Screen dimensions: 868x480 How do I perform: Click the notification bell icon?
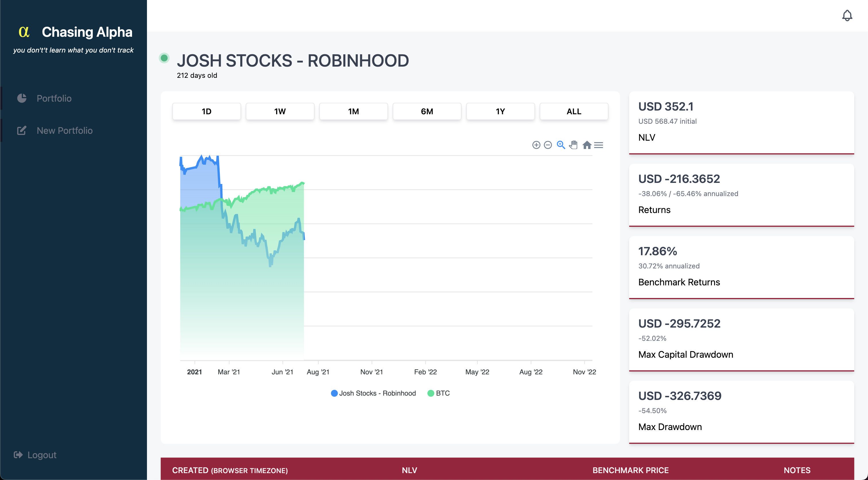pos(847,16)
